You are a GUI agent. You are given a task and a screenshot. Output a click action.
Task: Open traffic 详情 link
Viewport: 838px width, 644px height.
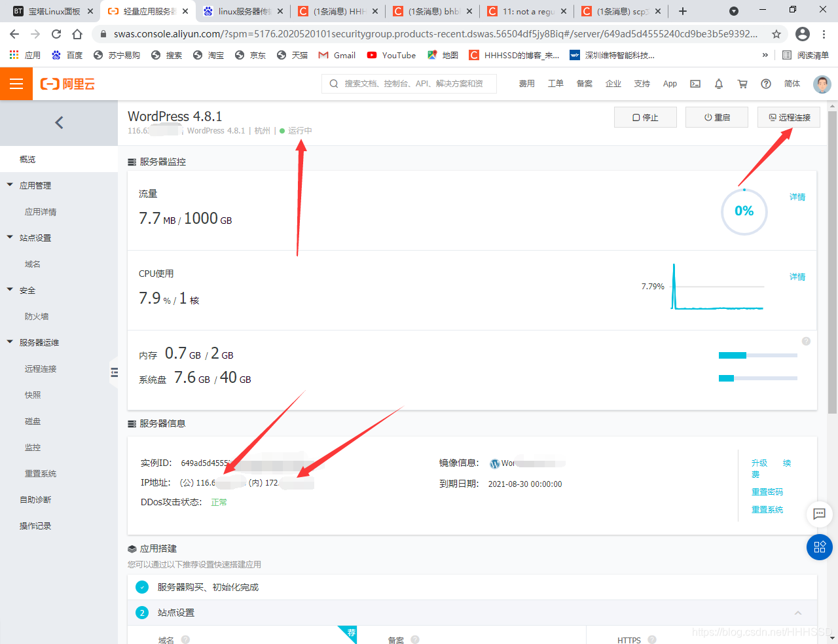pos(797,197)
